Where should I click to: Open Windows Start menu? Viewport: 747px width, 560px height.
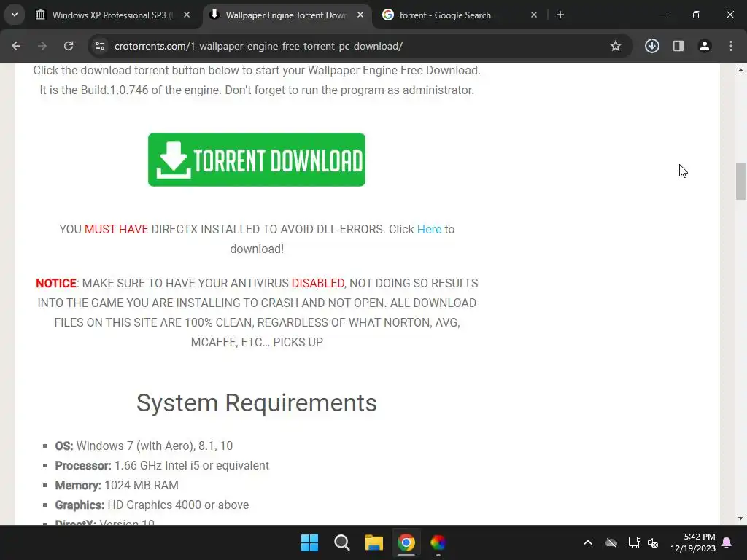coord(309,542)
